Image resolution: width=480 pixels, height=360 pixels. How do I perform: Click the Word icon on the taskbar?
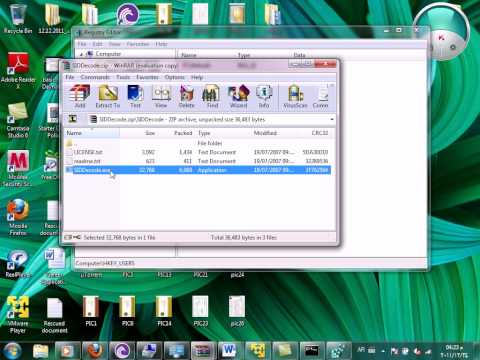click(229, 351)
